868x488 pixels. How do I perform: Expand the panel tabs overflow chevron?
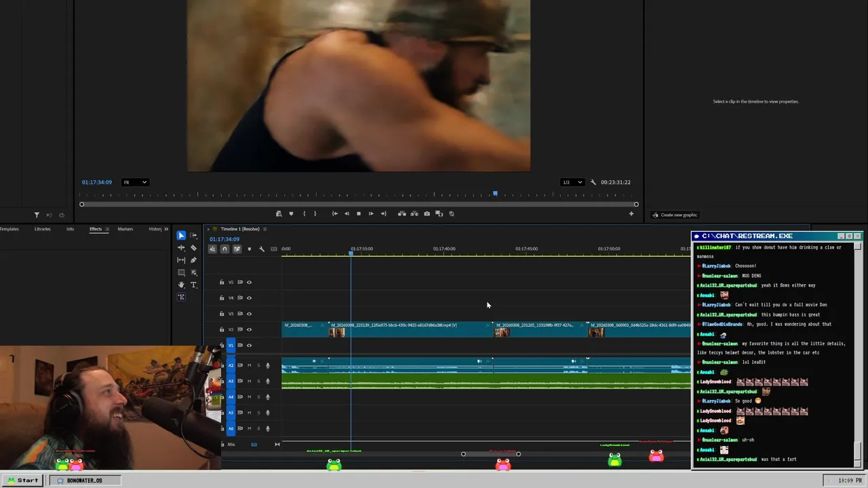pos(166,229)
